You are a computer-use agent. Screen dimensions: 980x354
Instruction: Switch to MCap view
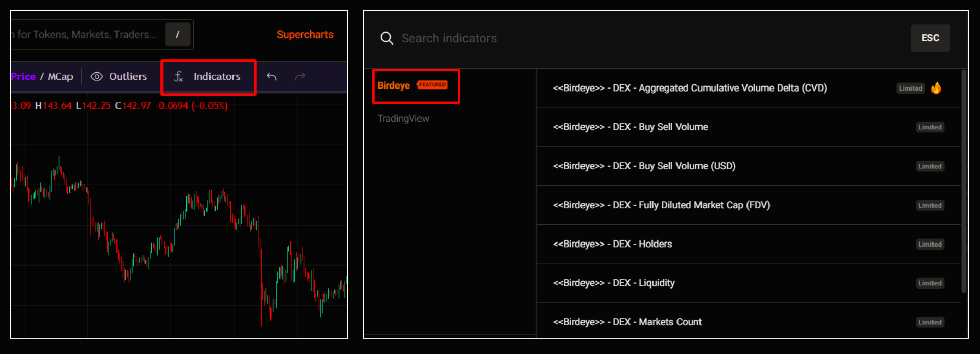60,77
